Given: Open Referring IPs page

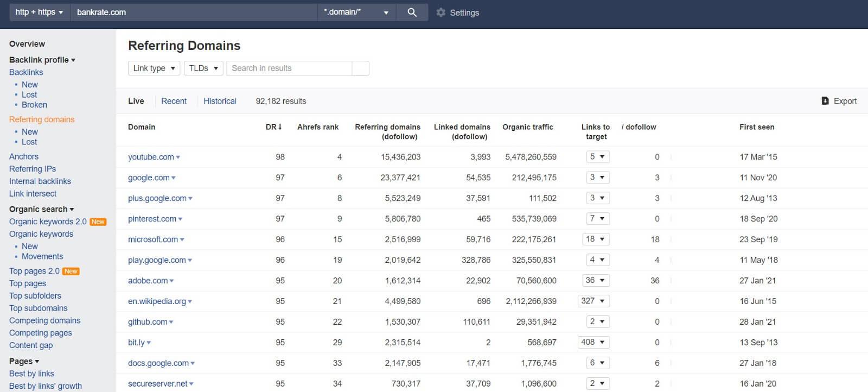Looking at the screenshot, I should pyautogui.click(x=33, y=169).
